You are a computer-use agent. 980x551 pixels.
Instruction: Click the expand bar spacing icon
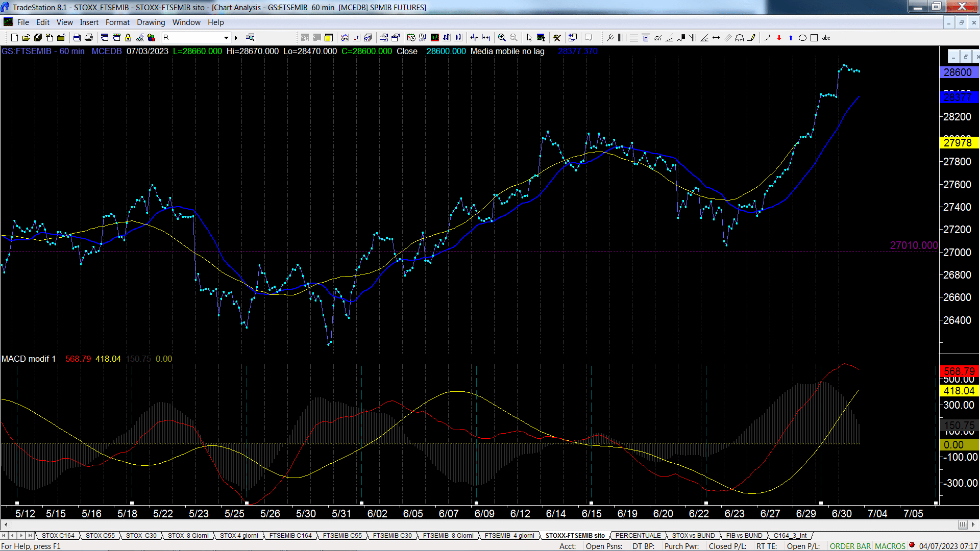486,38
